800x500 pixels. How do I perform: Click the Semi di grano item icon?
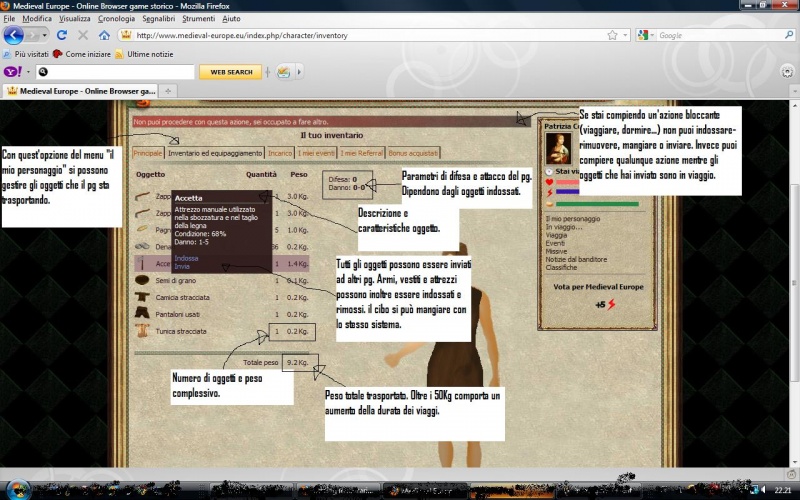click(x=143, y=280)
